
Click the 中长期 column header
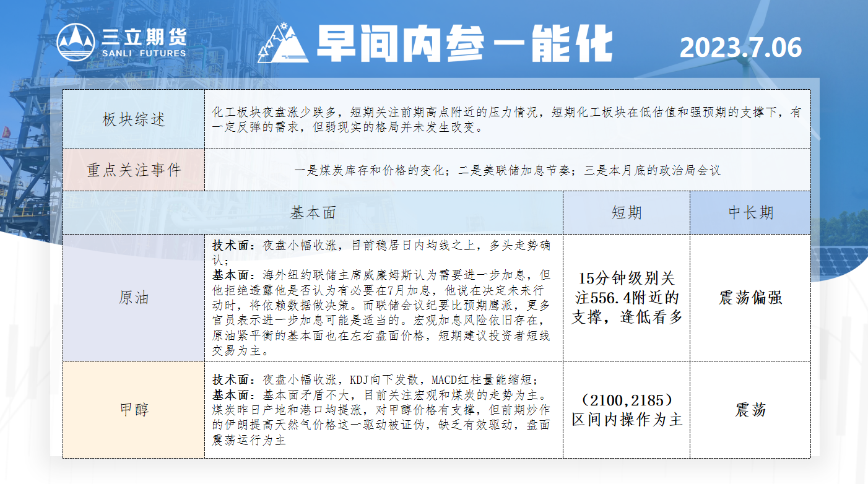coord(750,212)
